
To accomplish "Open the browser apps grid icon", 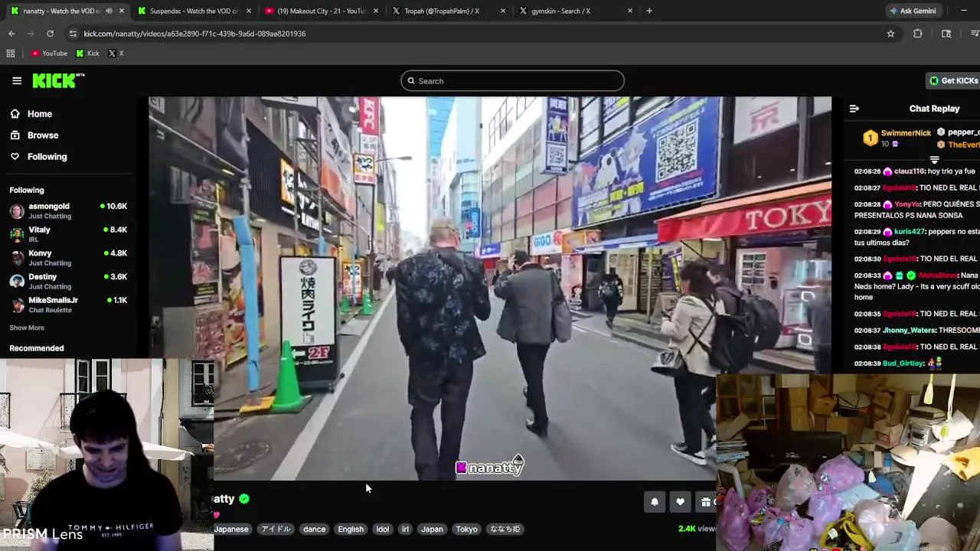I will 11,54.
